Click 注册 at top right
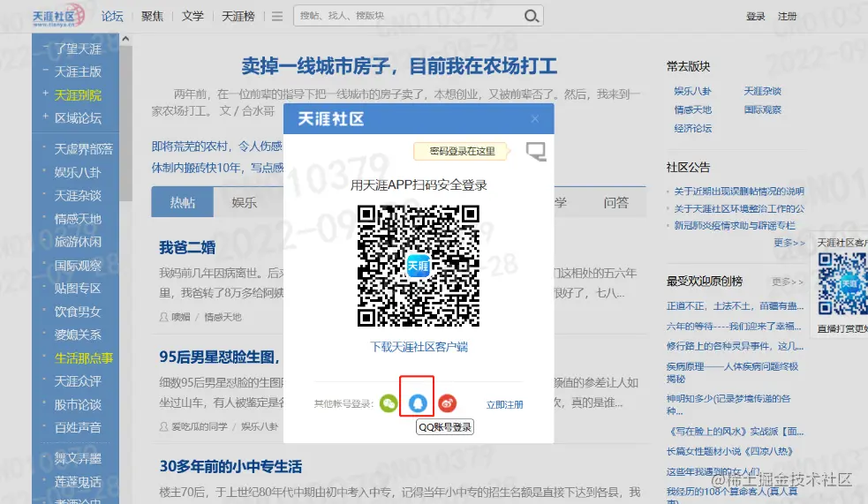This screenshot has height=504, width=868. point(787,16)
